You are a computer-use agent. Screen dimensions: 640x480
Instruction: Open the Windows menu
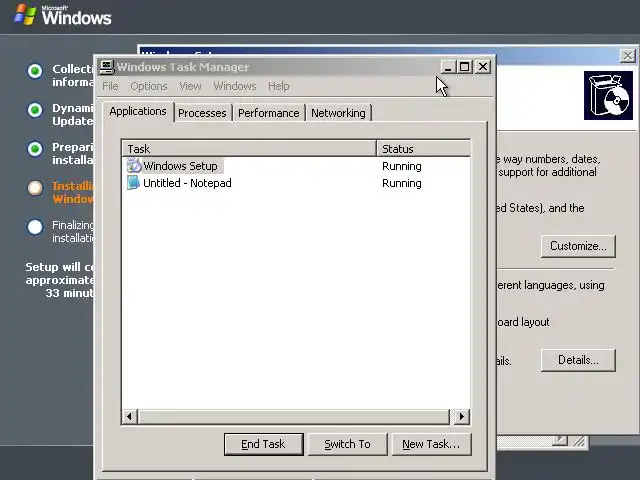[235, 86]
